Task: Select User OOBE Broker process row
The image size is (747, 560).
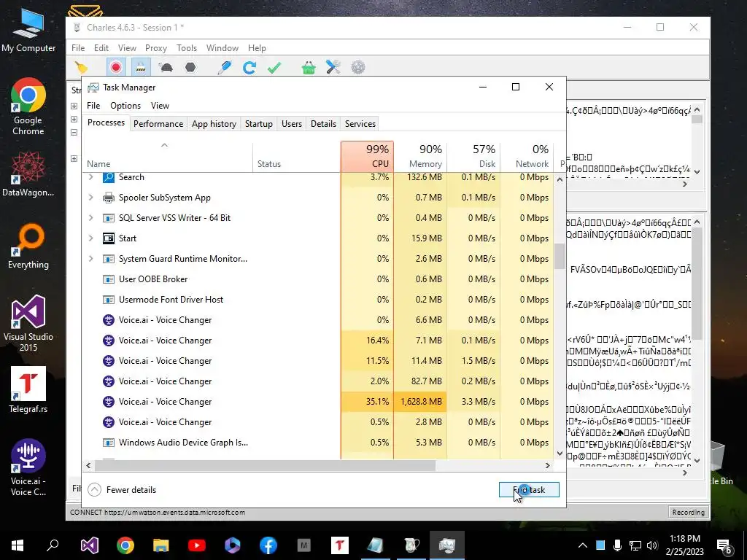Action: pyautogui.click(x=318, y=279)
